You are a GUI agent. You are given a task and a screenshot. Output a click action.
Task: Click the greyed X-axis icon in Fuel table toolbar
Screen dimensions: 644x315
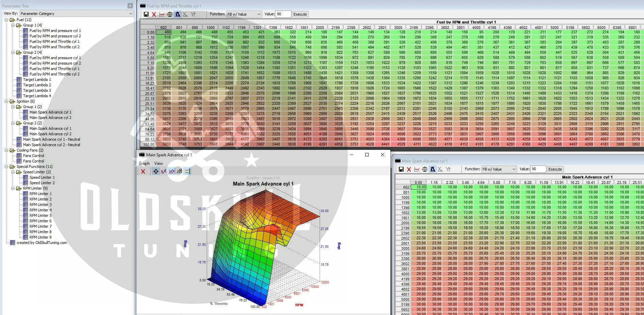pyautogui.click(x=185, y=14)
